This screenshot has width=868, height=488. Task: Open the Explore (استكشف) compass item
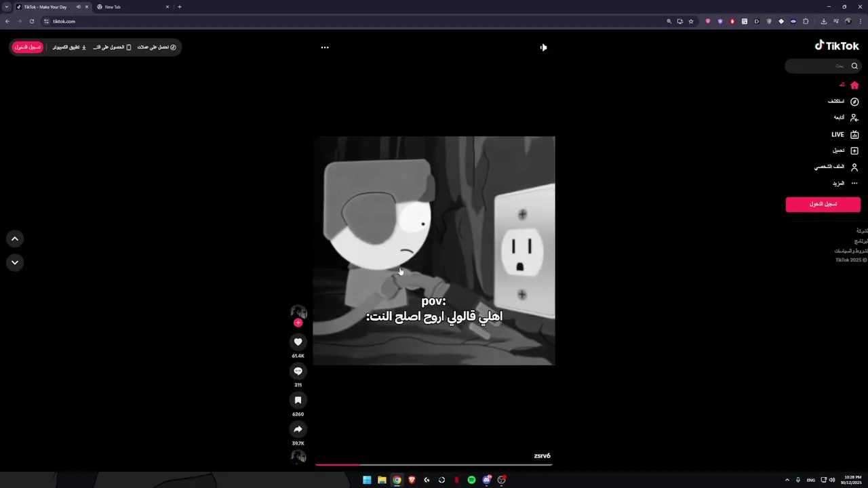tap(843, 102)
